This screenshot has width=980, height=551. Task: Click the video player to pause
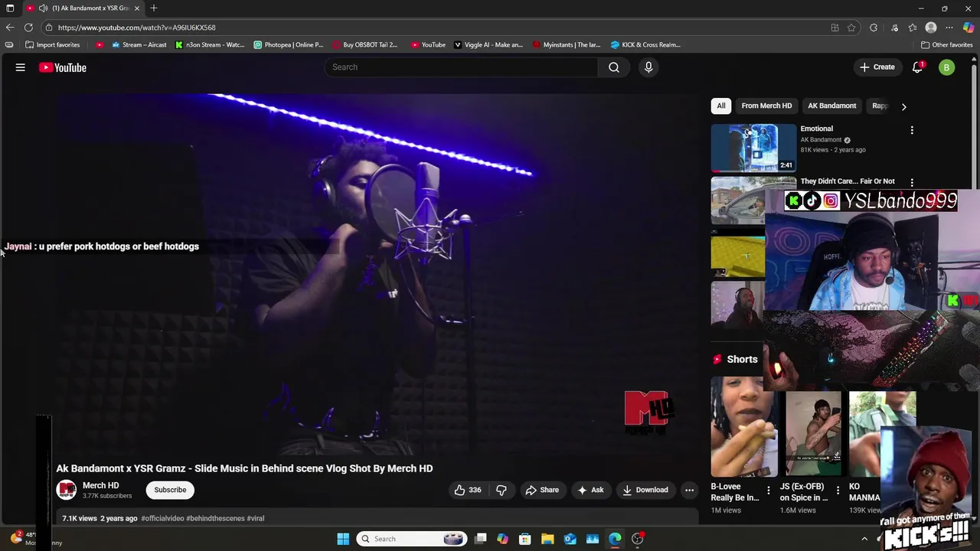click(375, 274)
